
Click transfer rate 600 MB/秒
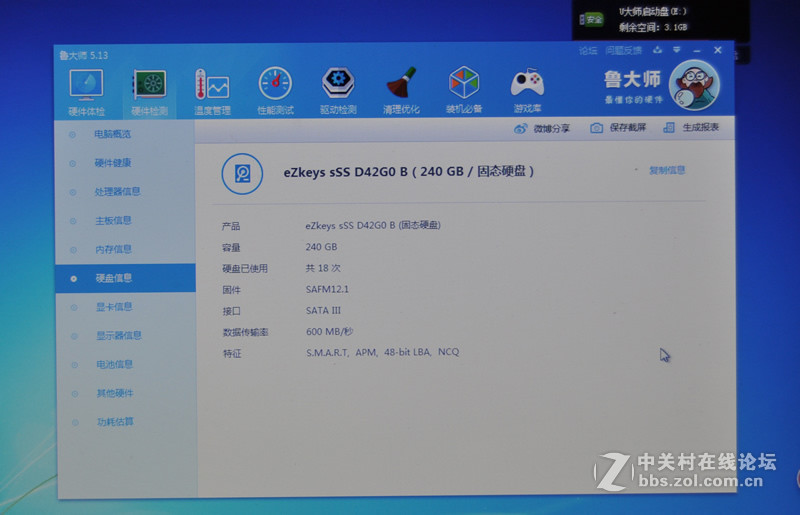click(x=330, y=332)
